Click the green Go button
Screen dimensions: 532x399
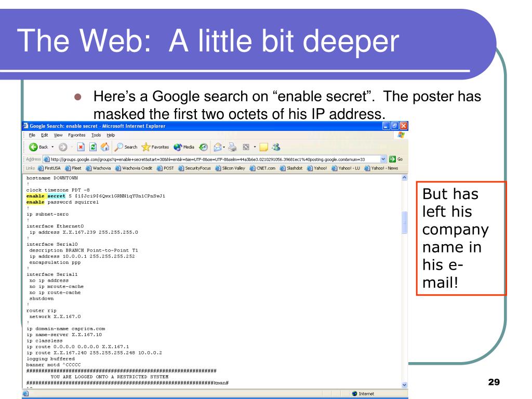[396, 159]
